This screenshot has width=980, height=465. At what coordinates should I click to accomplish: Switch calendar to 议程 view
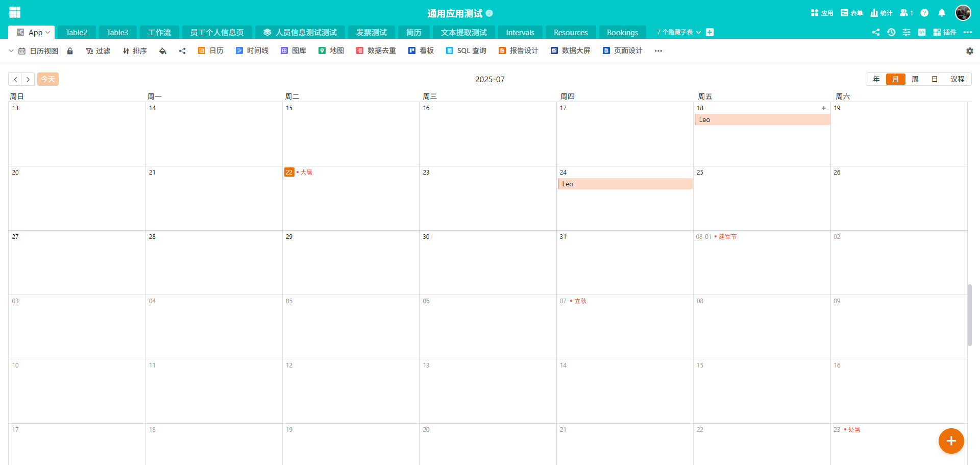point(957,79)
